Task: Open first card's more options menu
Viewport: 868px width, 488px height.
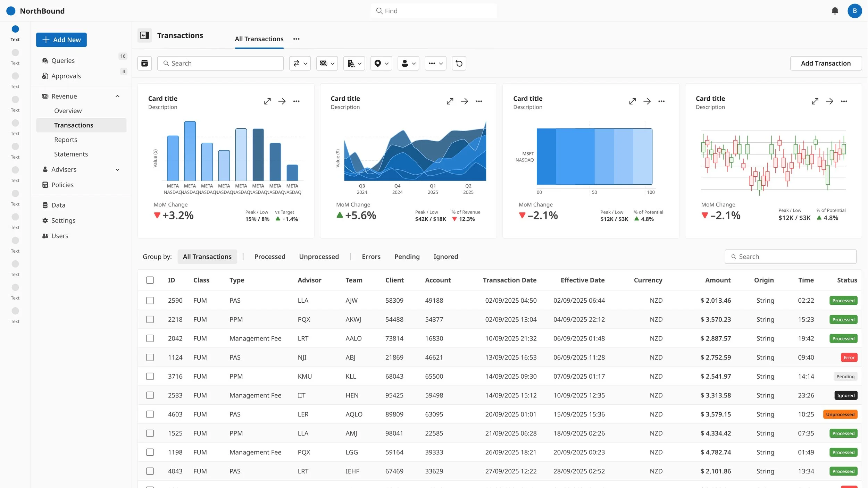Action: click(x=296, y=101)
